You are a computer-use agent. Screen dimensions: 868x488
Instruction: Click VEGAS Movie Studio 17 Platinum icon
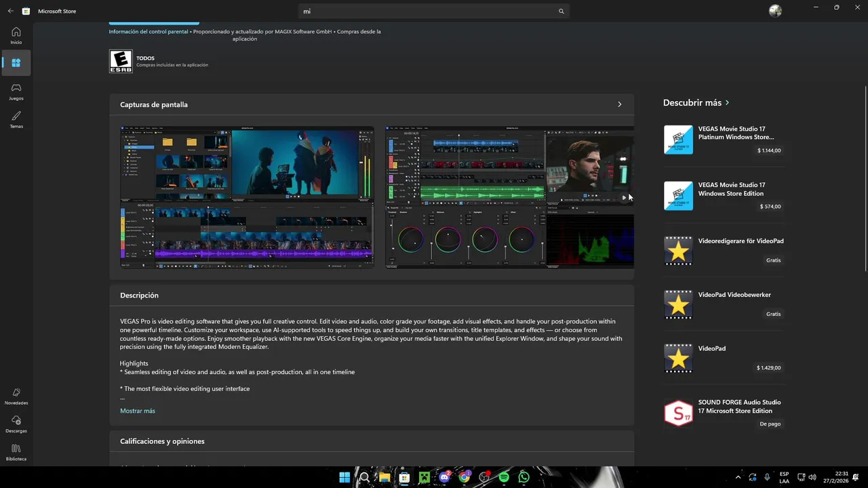678,140
